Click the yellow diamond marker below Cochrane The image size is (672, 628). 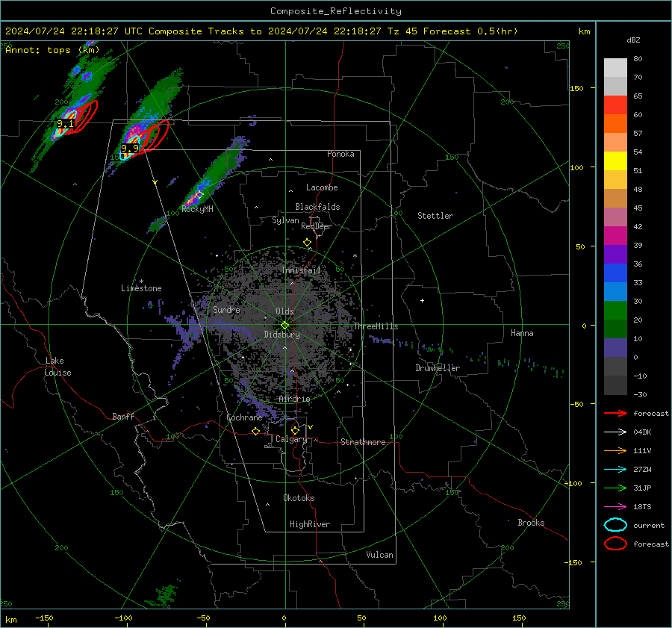[256, 432]
